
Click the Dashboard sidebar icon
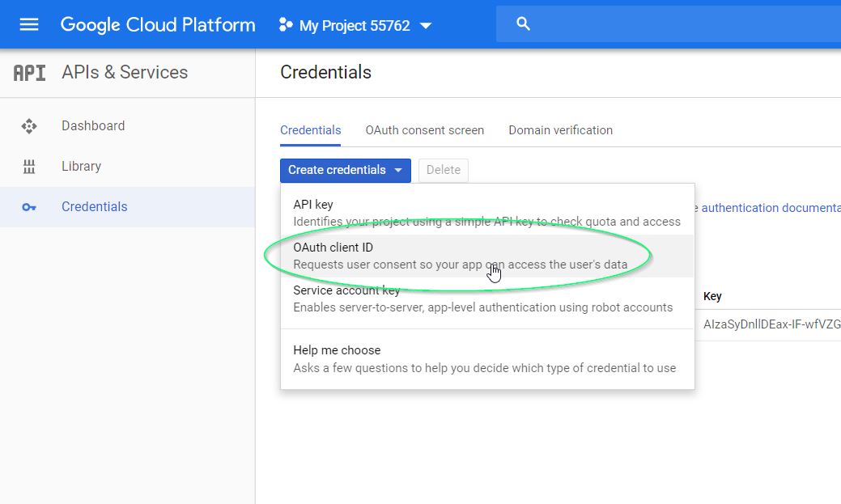click(29, 126)
